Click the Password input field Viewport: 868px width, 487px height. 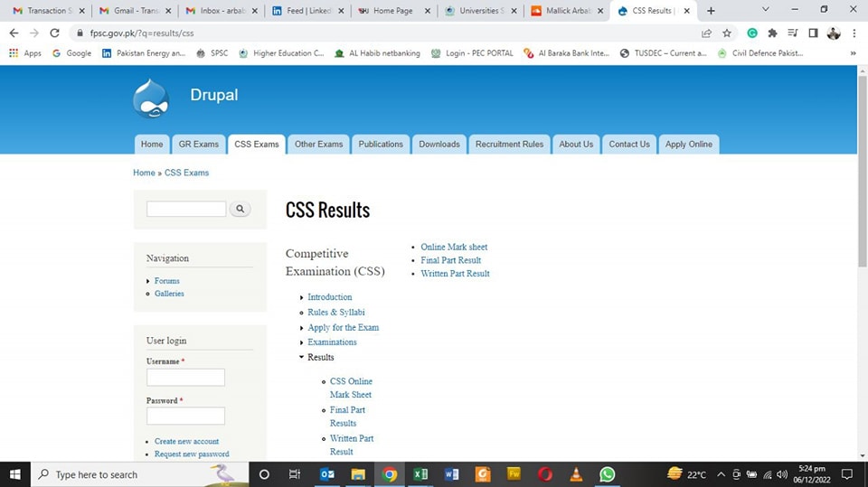pos(185,417)
